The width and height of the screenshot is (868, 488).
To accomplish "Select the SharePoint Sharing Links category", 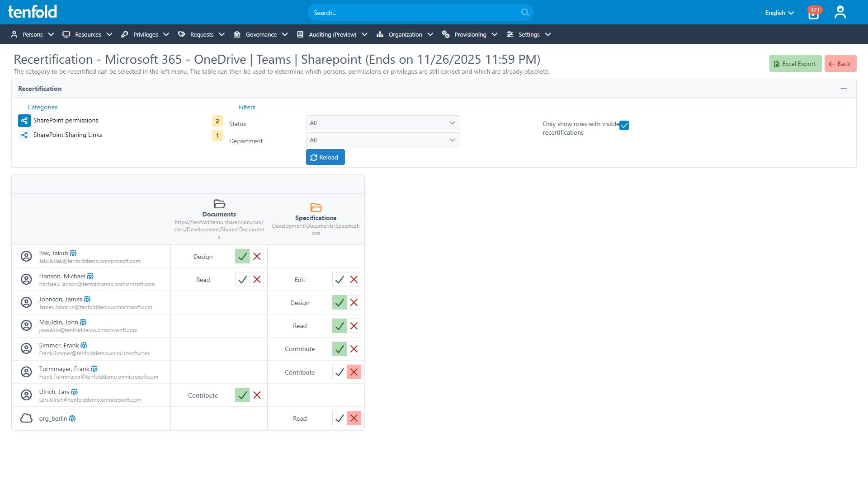I will 68,135.
